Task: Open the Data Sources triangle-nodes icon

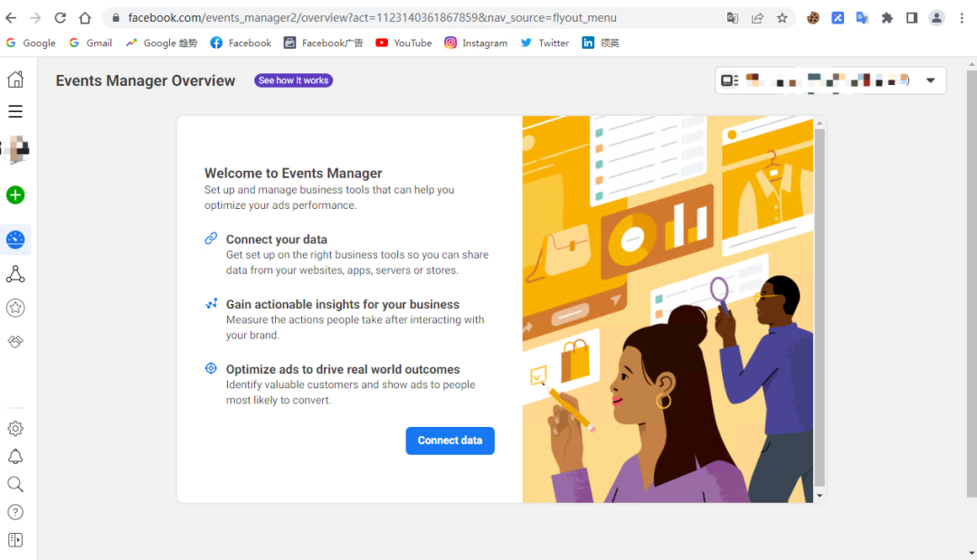Action: [x=15, y=274]
